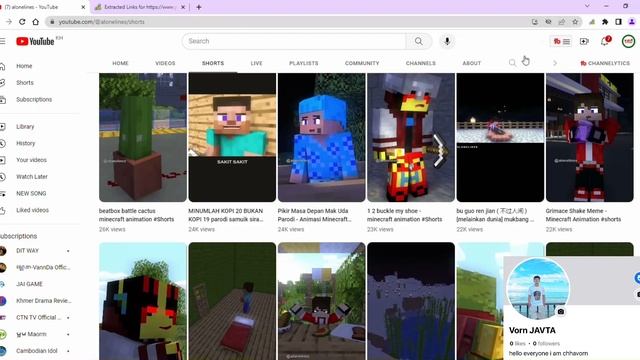Image resolution: width=640 pixels, height=360 pixels.
Task: Click the next tabs chevron arrow
Action: (x=555, y=63)
